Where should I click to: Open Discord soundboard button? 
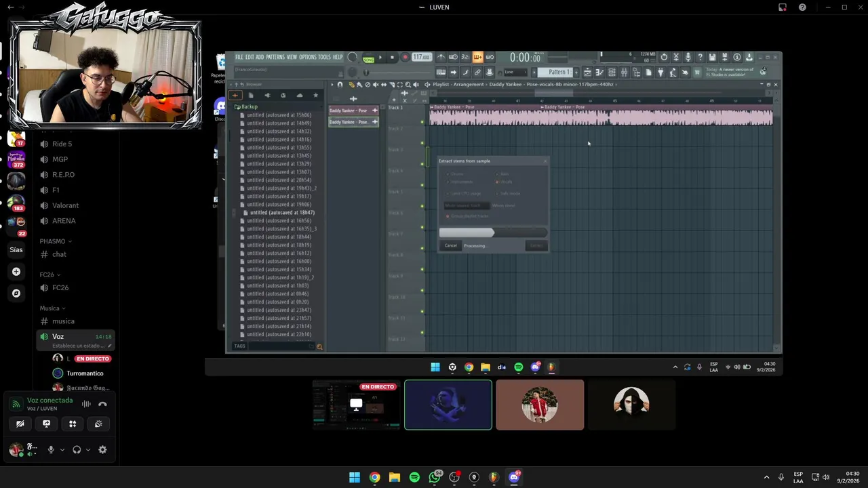[98, 424]
